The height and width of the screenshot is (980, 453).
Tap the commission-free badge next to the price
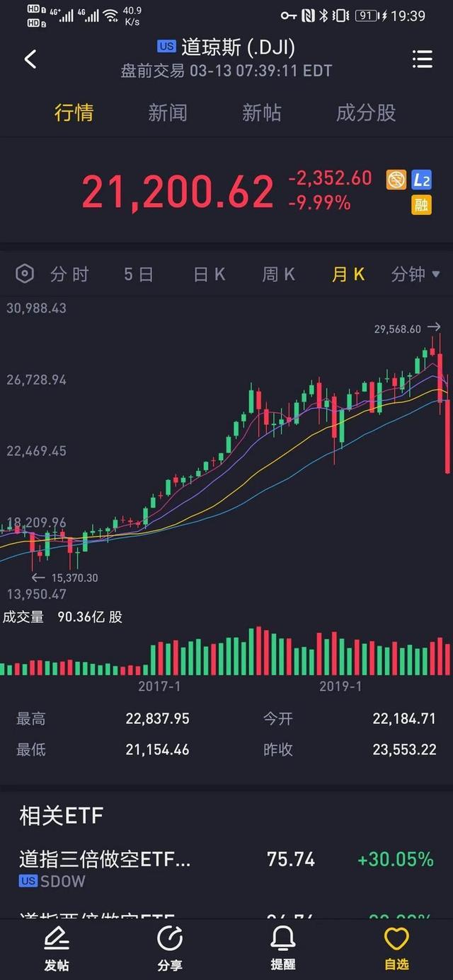pos(396,181)
